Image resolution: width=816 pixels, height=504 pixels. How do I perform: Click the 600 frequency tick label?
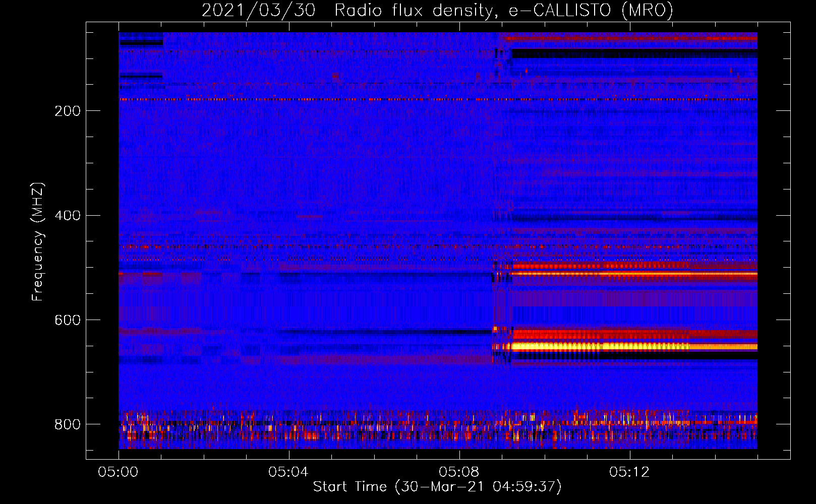[68, 321]
